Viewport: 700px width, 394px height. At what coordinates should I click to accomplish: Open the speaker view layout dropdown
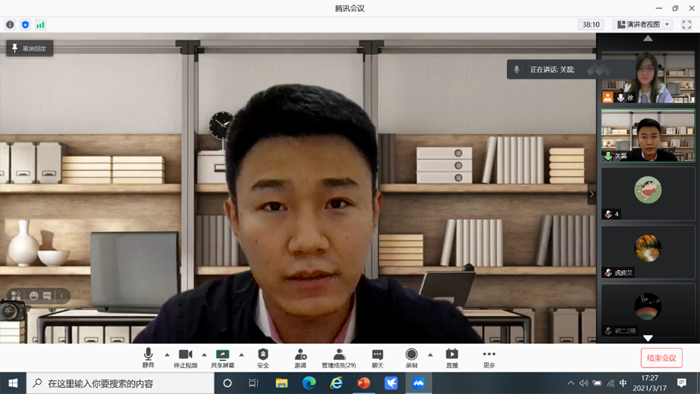643,25
